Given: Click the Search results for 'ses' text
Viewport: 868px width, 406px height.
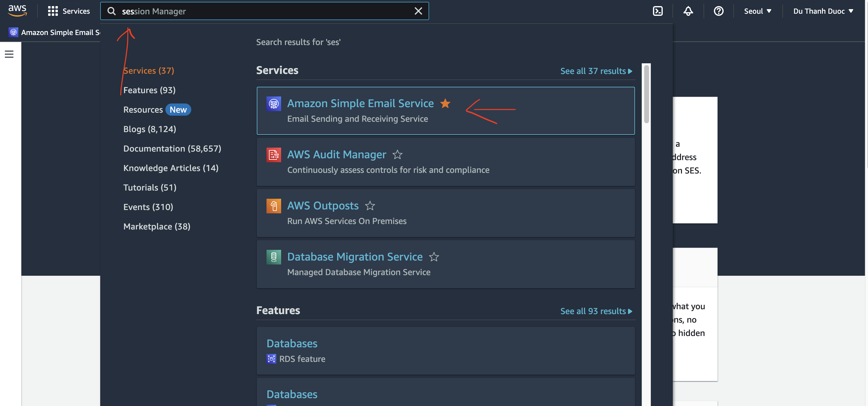Looking at the screenshot, I should coord(298,42).
